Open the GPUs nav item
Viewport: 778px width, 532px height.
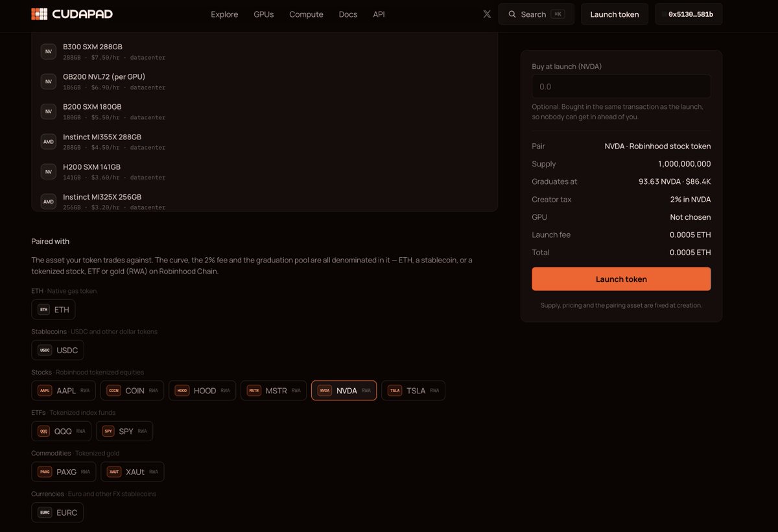click(264, 14)
